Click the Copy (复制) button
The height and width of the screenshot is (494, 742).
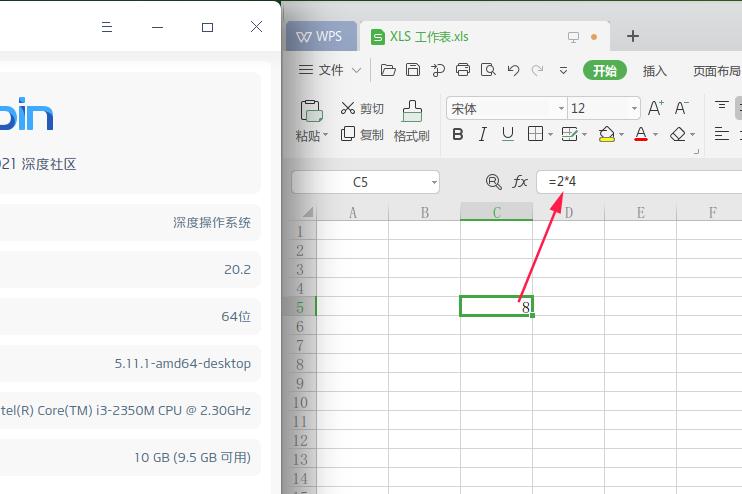362,134
